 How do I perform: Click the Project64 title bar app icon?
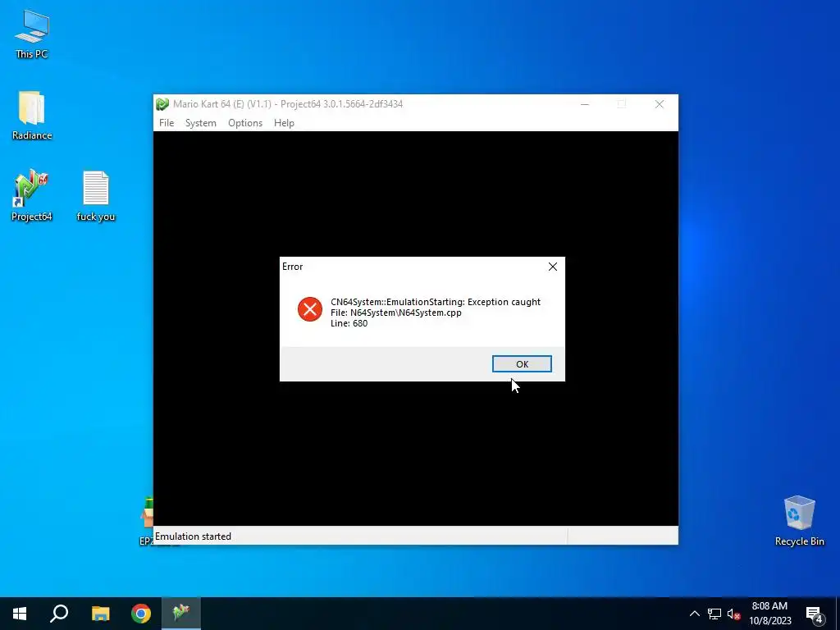coord(162,104)
